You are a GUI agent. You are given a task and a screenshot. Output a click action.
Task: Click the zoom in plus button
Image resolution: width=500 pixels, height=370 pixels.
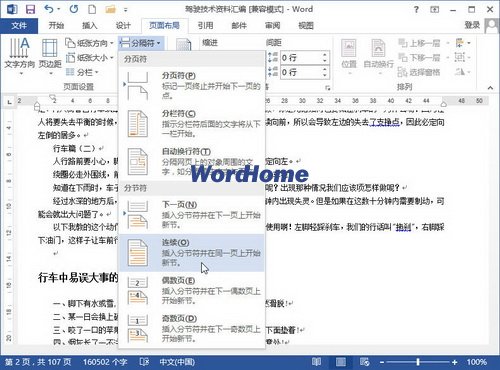455,362
